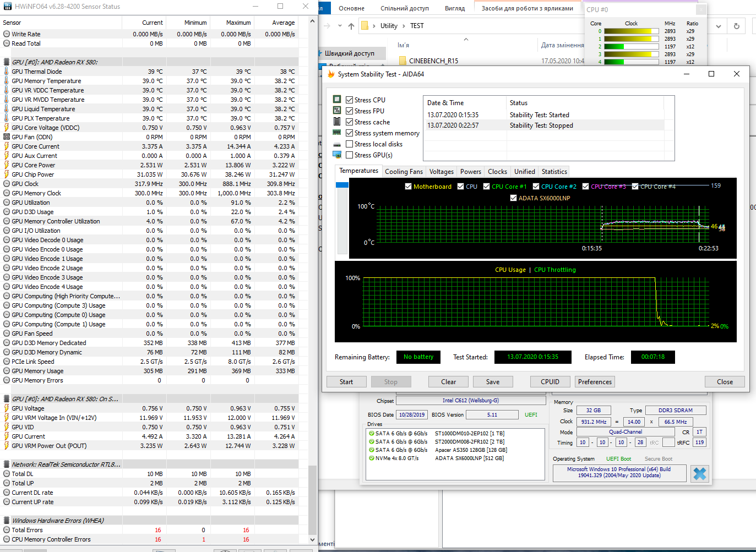The width and height of the screenshot is (756, 552).
Task: Switch to the Cooling Fans tab
Action: click(404, 172)
